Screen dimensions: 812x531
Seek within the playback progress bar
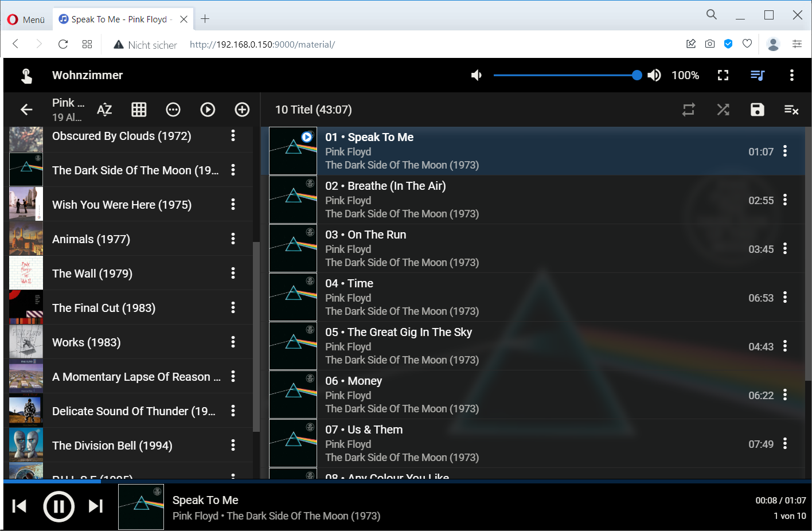pyautogui.click(x=406, y=481)
